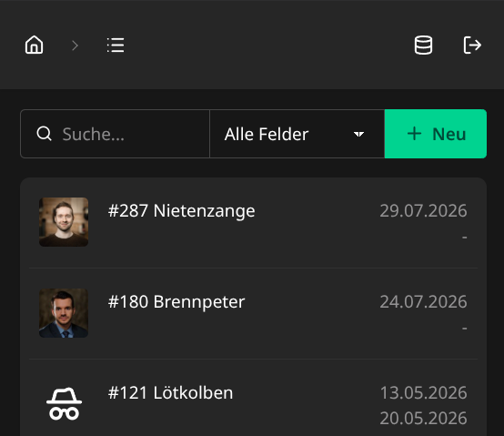Open the #287 Nietenzange entry
This screenshot has height=436, width=504.
pos(253,222)
